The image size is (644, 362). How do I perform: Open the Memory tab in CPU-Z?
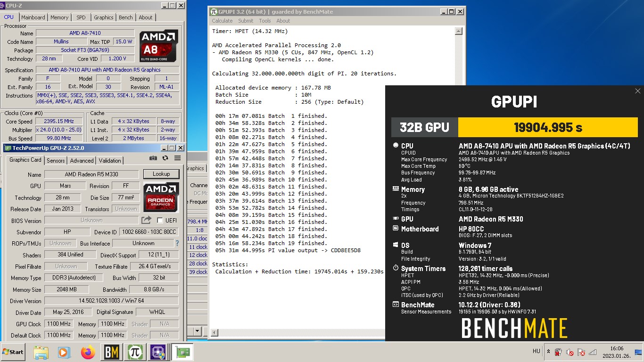(59, 17)
